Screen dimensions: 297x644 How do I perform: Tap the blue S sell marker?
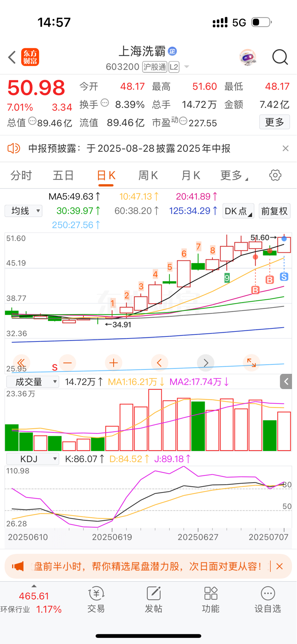tap(284, 277)
